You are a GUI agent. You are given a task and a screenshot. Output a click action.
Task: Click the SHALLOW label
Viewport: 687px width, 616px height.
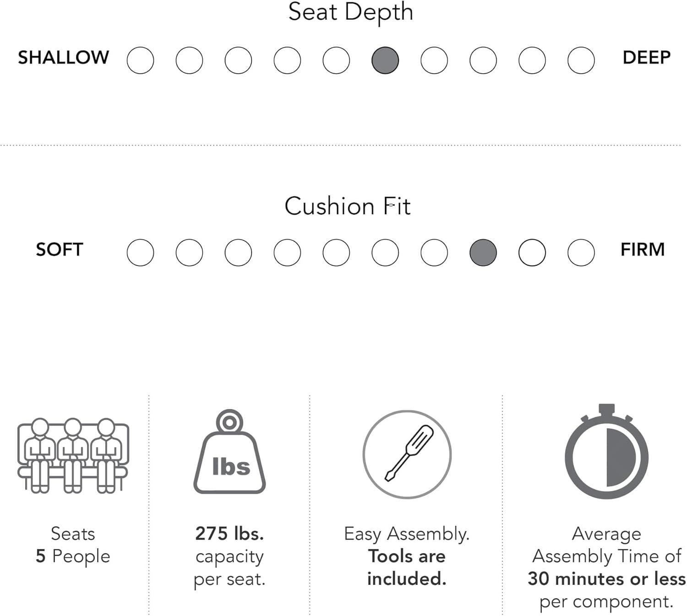pos(64,58)
